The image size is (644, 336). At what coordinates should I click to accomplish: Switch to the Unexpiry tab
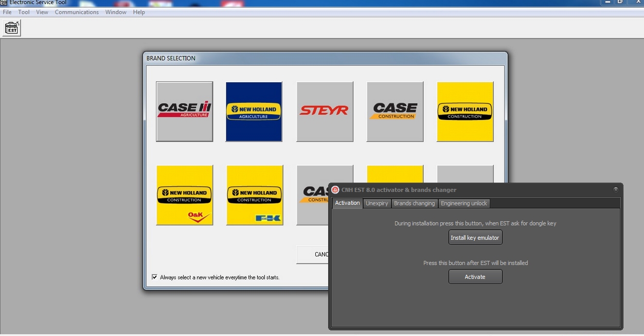377,203
